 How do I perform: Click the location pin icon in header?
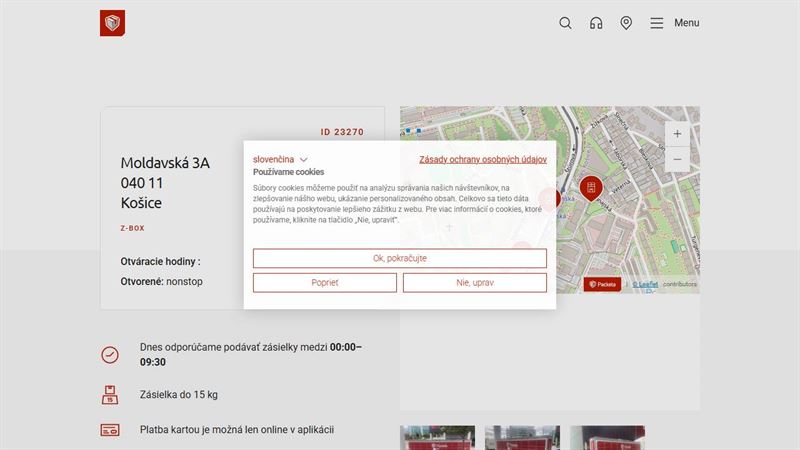coord(626,23)
